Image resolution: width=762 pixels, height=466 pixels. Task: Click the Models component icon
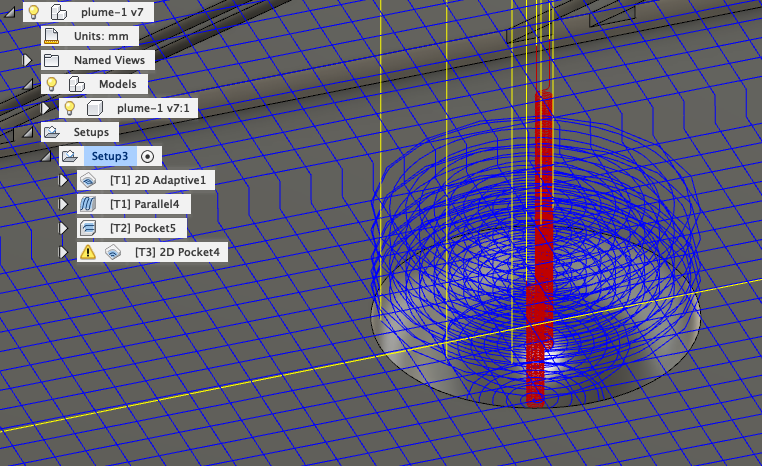tap(77, 84)
